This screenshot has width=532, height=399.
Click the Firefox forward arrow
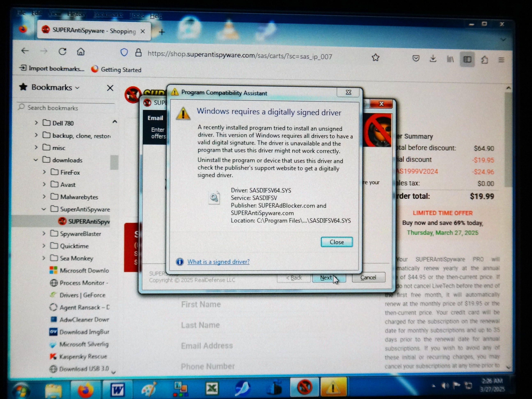tap(44, 51)
